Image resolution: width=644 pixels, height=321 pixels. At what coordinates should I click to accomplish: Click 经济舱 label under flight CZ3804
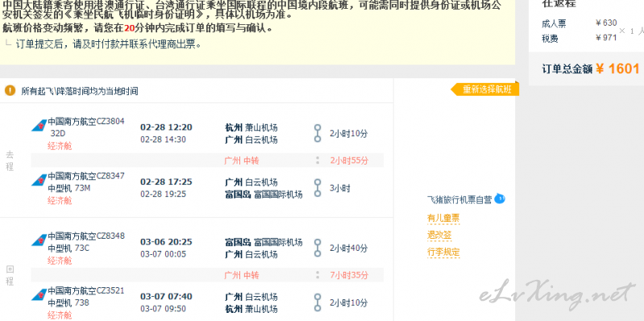(60, 146)
